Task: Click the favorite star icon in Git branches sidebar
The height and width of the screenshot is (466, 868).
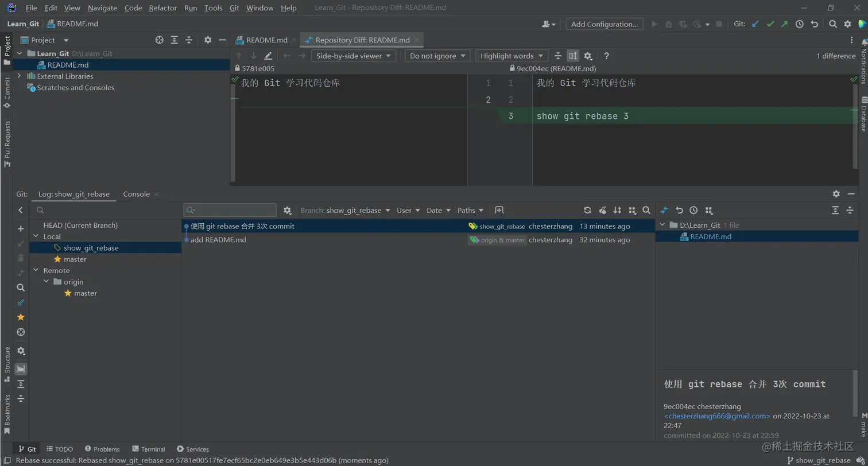Action: coord(21,317)
